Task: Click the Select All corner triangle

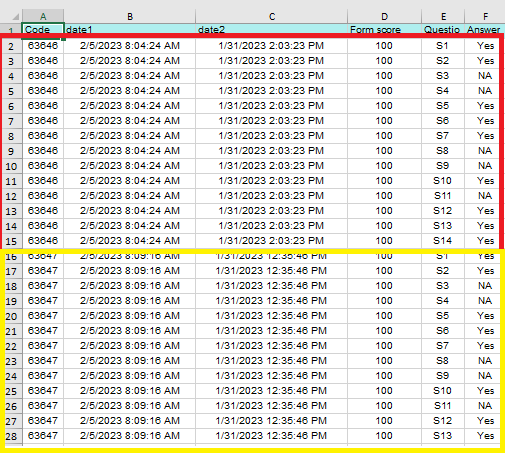Action: tap(15, 17)
